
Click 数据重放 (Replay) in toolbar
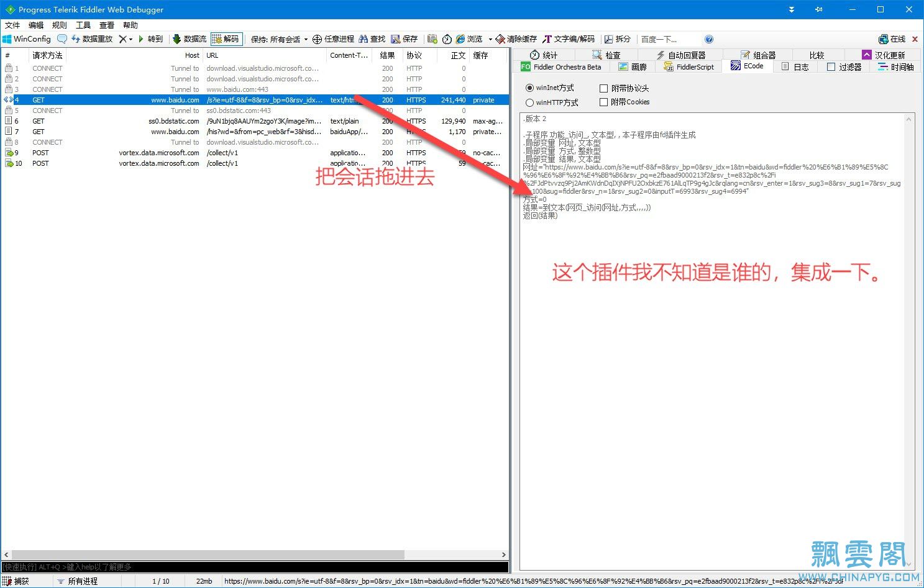click(x=92, y=39)
